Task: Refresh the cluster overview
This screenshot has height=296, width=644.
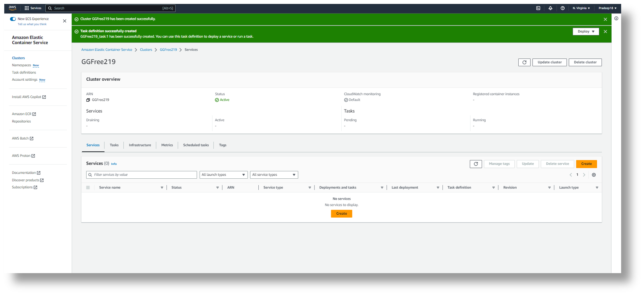Action: point(524,62)
